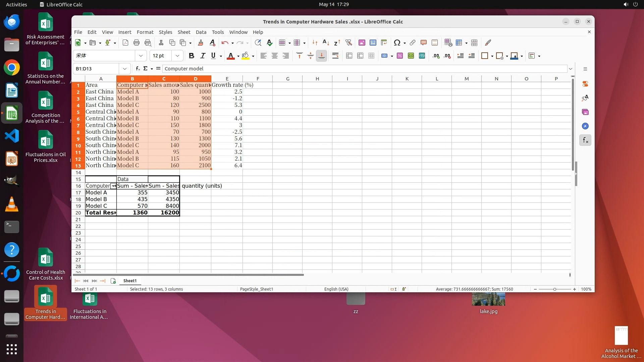The height and width of the screenshot is (362, 644).
Task: Toggle wrap text for selected cells
Action: pyautogui.click(x=335, y=56)
